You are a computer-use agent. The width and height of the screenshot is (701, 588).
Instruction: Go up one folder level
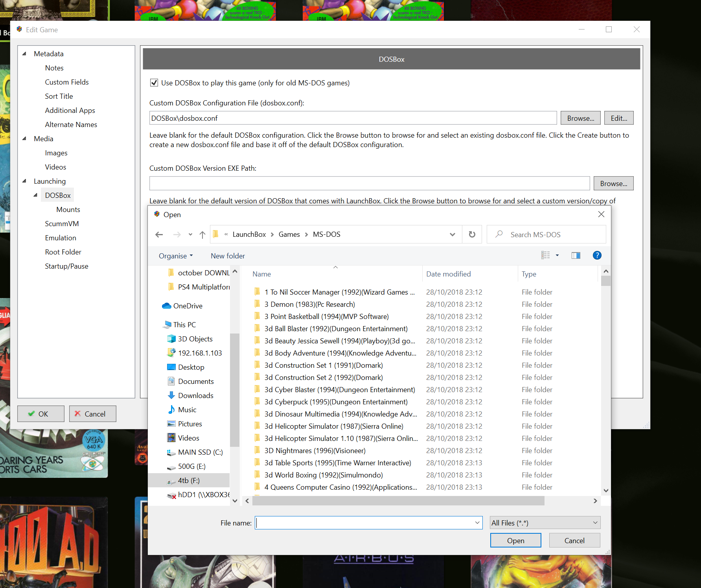click(x=202, y=234)
